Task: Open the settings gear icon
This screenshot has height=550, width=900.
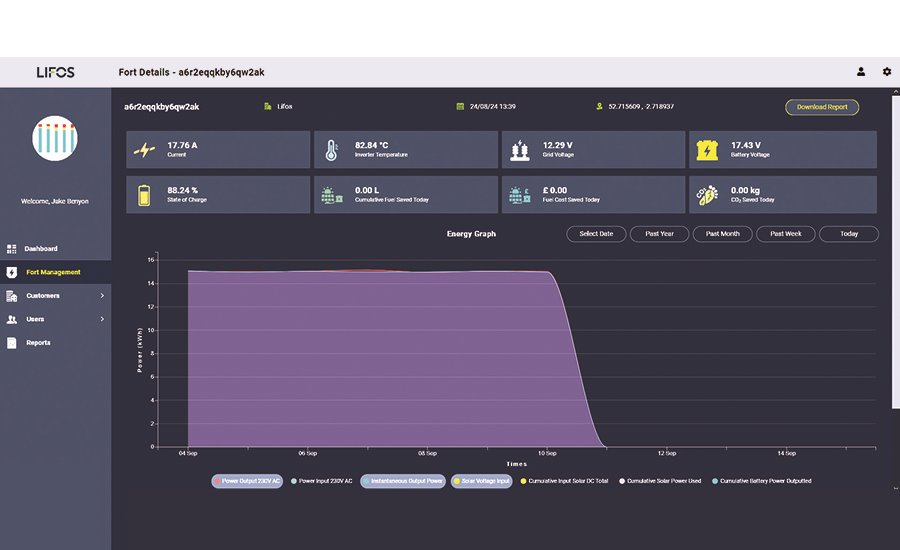Action: (x=887, y=72)
